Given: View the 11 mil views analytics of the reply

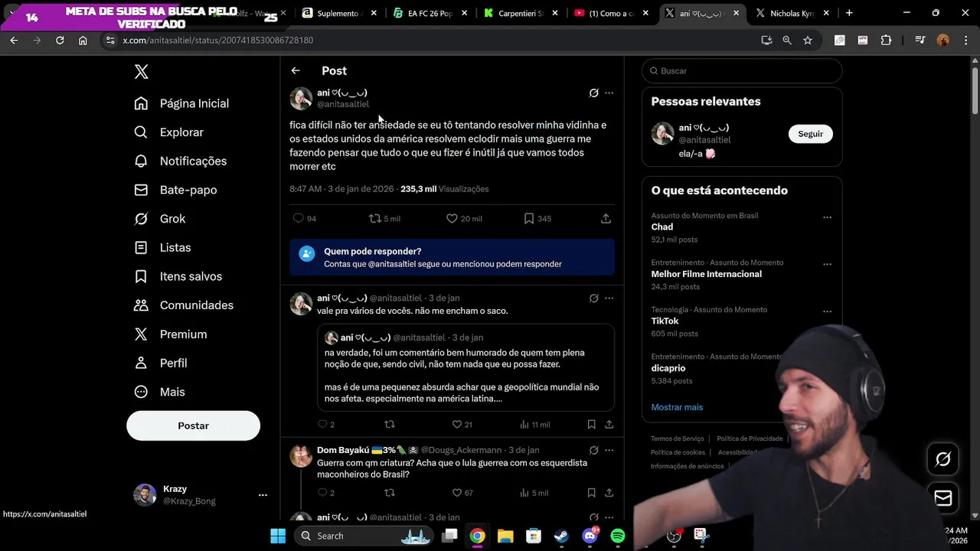Looking at the screenshot, I should coord(534,425).
